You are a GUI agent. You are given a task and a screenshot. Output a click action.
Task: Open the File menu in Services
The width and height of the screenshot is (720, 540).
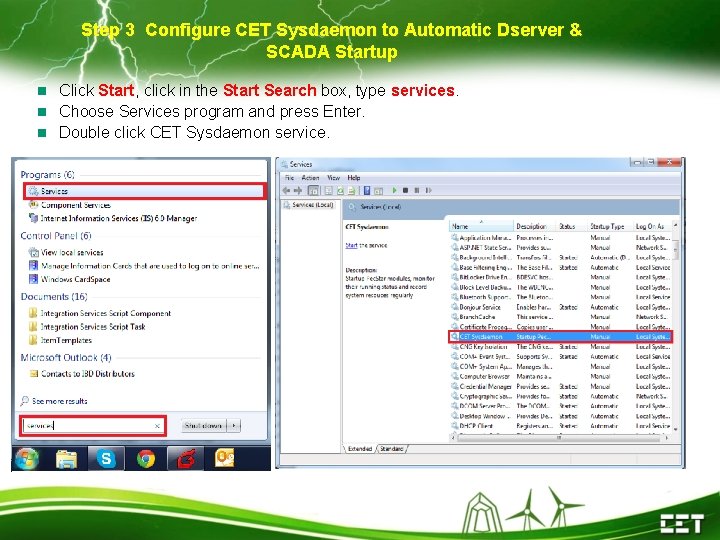pyautogui.click(x=289, y=178)
